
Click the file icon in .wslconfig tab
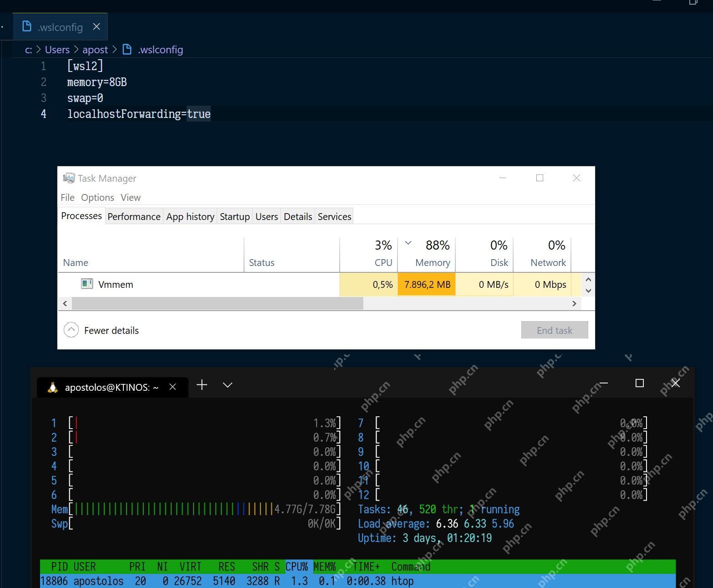(x=27, y=26)
